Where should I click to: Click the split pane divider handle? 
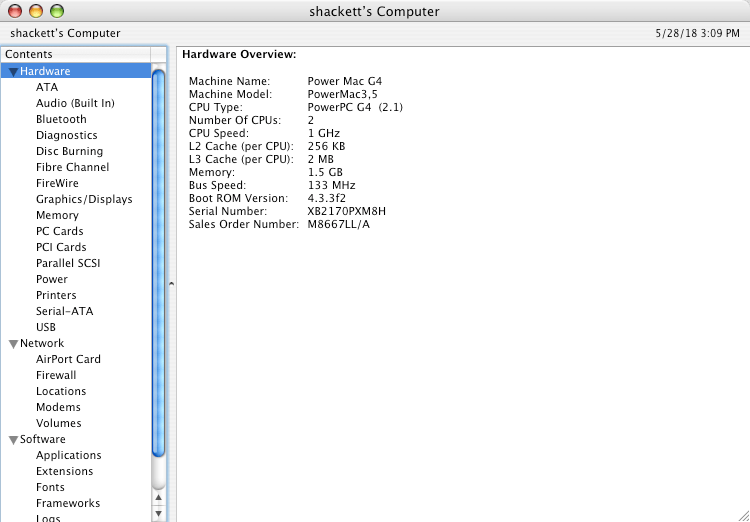171,284
